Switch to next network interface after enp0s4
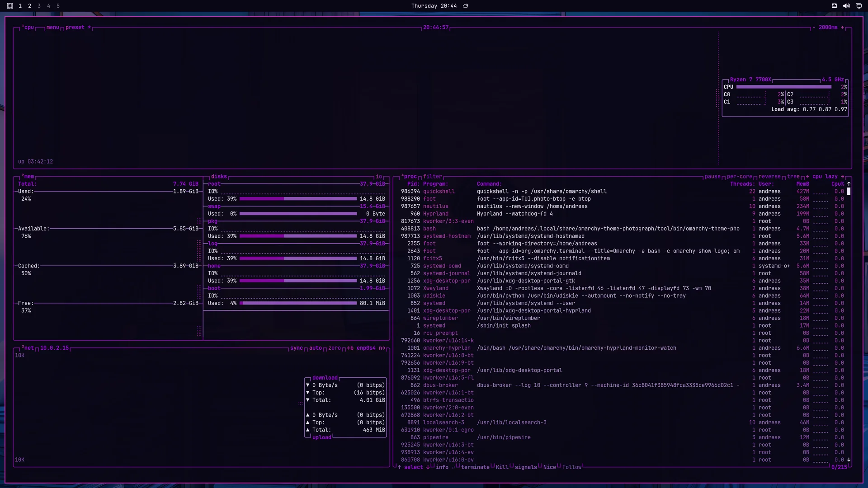The image size is (868, 488). tap(382, 348)
